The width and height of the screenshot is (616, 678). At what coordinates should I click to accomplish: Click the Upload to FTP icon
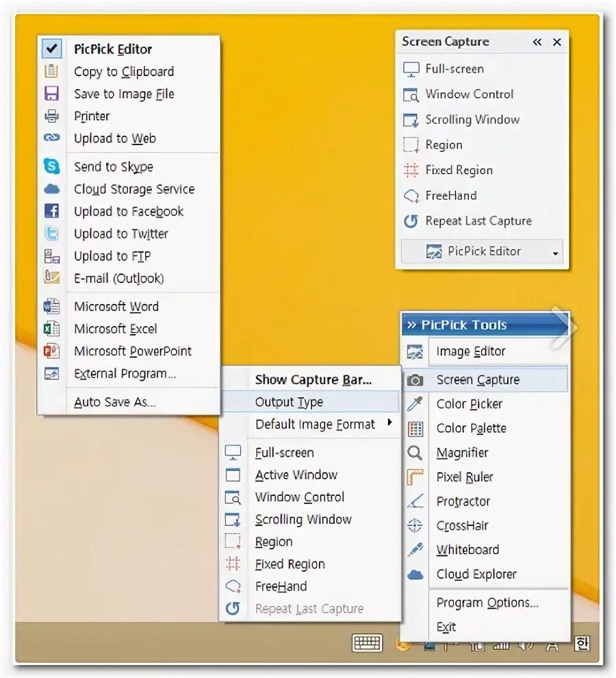coord(51,256)
